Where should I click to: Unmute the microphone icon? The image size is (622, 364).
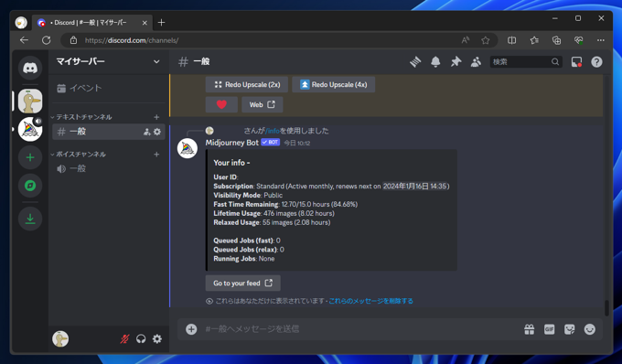(x=124, y=338)
